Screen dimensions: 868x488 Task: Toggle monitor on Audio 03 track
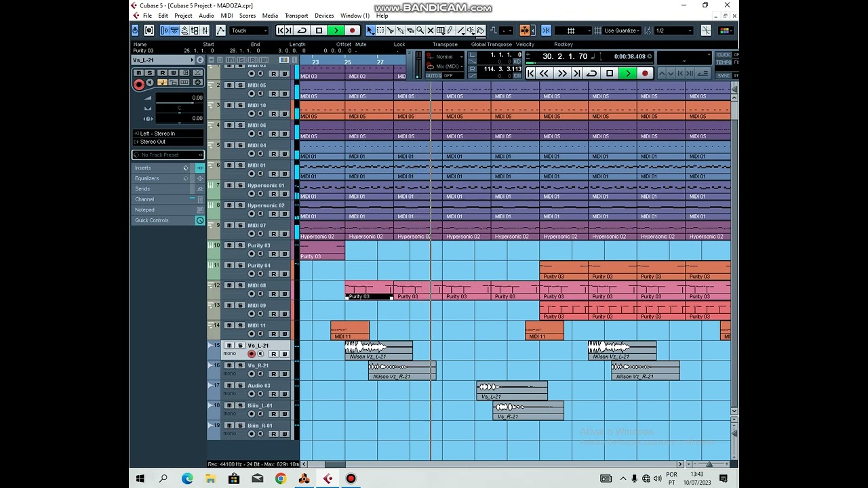coord(260,394)
